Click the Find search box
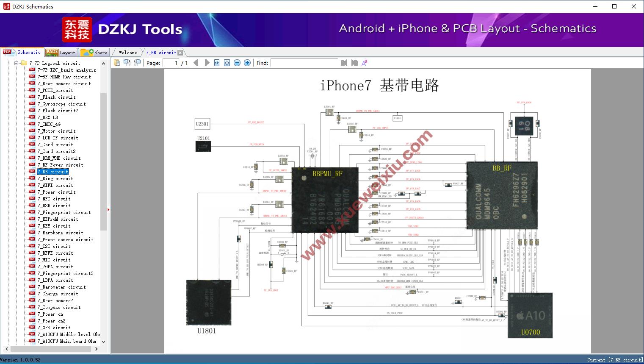This screenshot has width=644, height=364. [305, 63]
